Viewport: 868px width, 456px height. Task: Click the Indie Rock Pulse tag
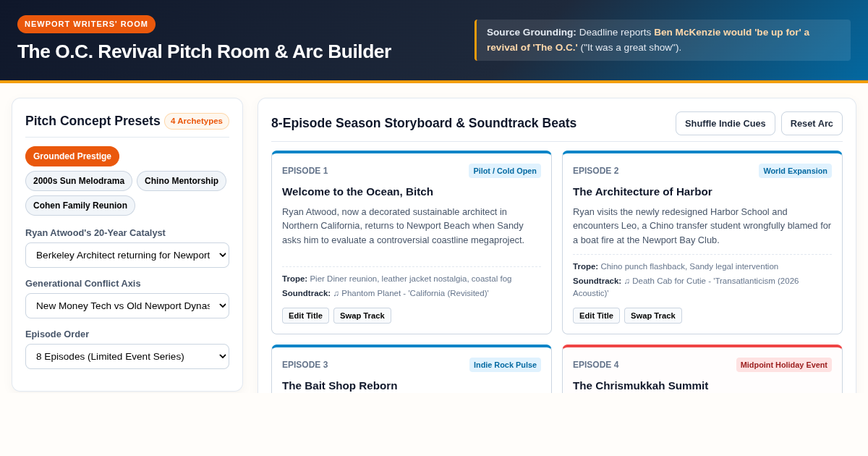coord(505,365)
